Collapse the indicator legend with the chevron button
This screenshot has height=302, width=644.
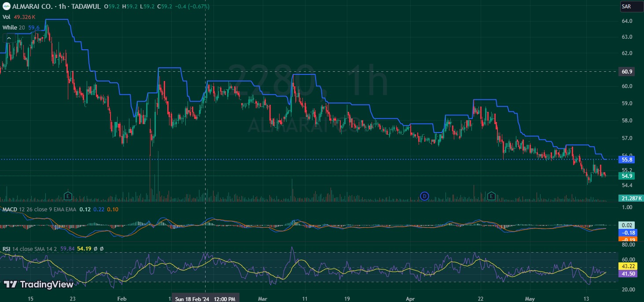(x=8, y=39)
